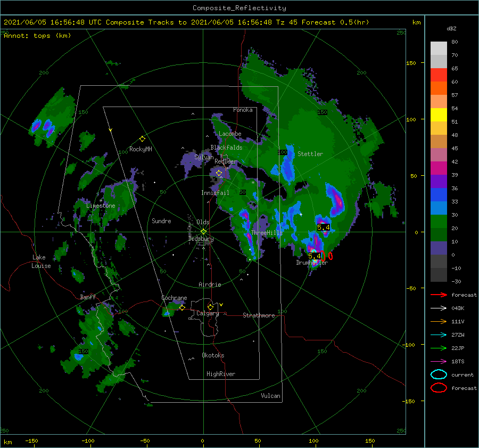Viewport: 479px width, 448px height.
Task: Click the 'Annot: tops (km)' annotation text
Action: coord(37,36)
